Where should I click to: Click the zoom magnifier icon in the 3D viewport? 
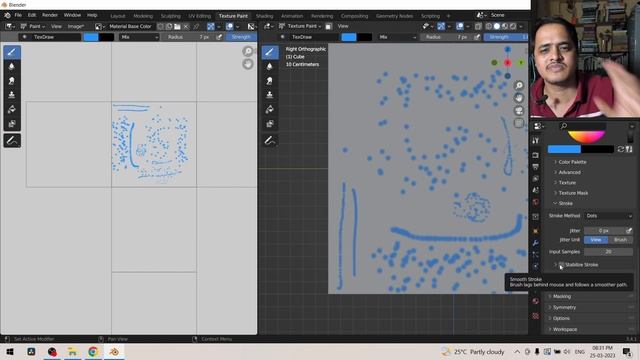pyautogui.click(x=519, y=85)
